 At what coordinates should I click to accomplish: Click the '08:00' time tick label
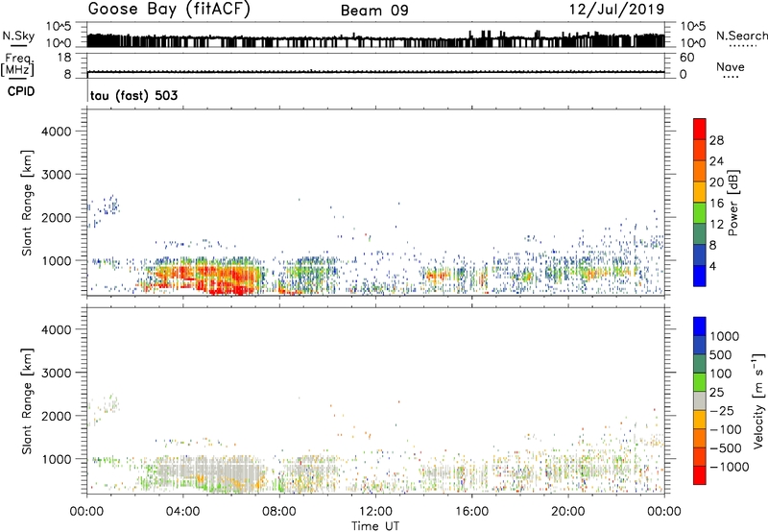278,512
